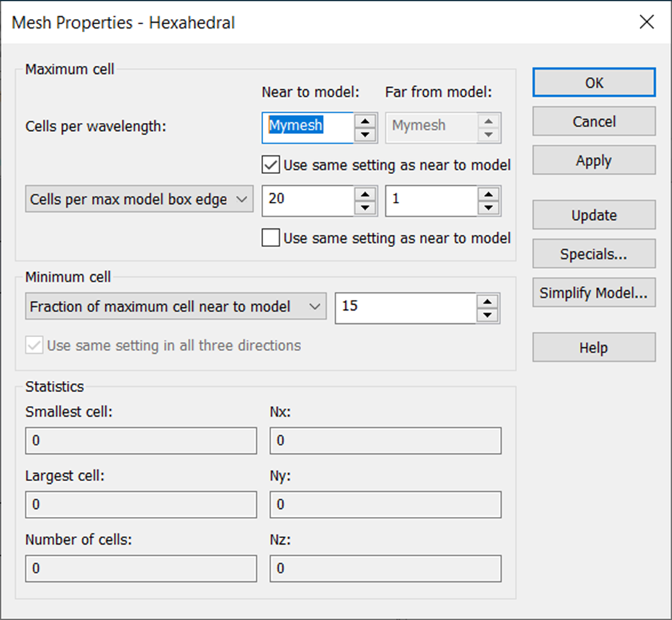Uncheck wavelength 'Use same setting as near to model'

[x=271, y=165]
